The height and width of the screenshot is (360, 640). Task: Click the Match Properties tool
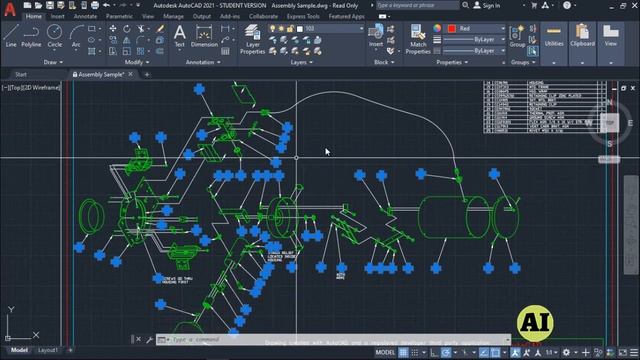418,39
